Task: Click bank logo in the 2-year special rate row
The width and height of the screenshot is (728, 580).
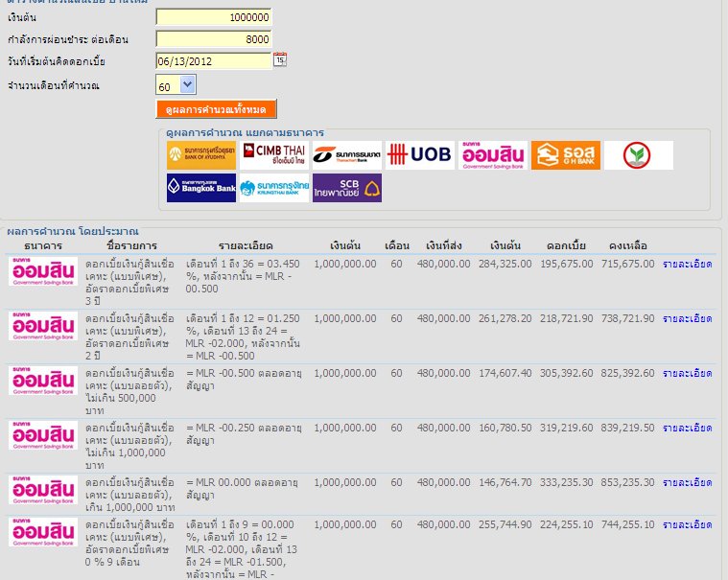Action: point(43,326)
